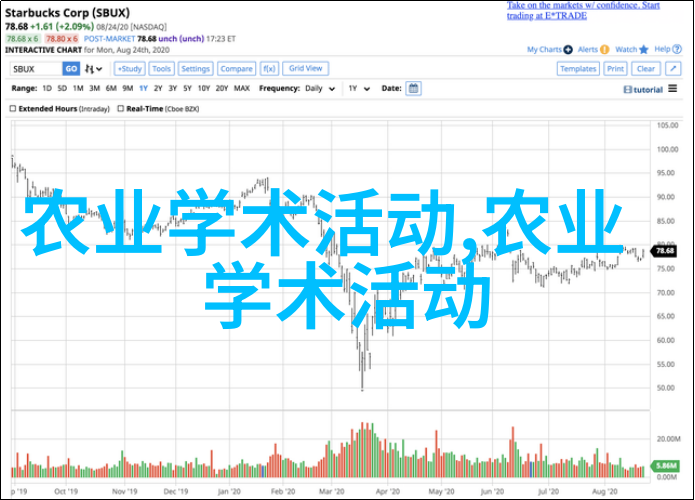
Task: Click the 5.86M volume marker
Action: [665, 465]
